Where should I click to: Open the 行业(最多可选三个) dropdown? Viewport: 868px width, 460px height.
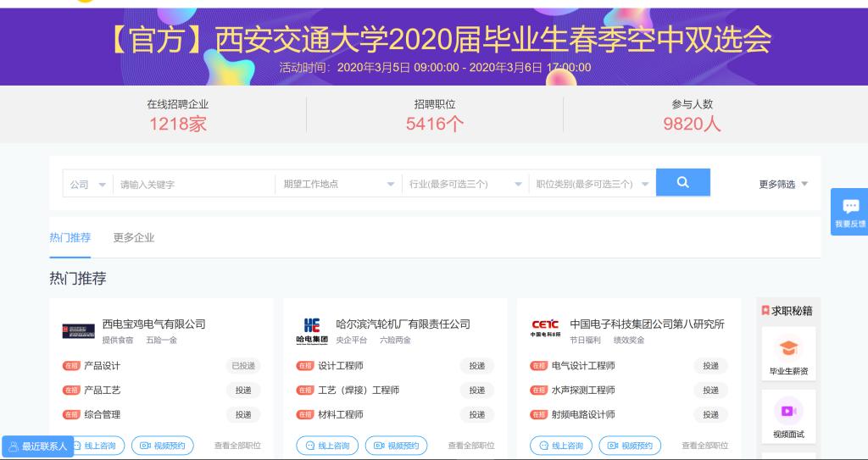coord(465,185)
